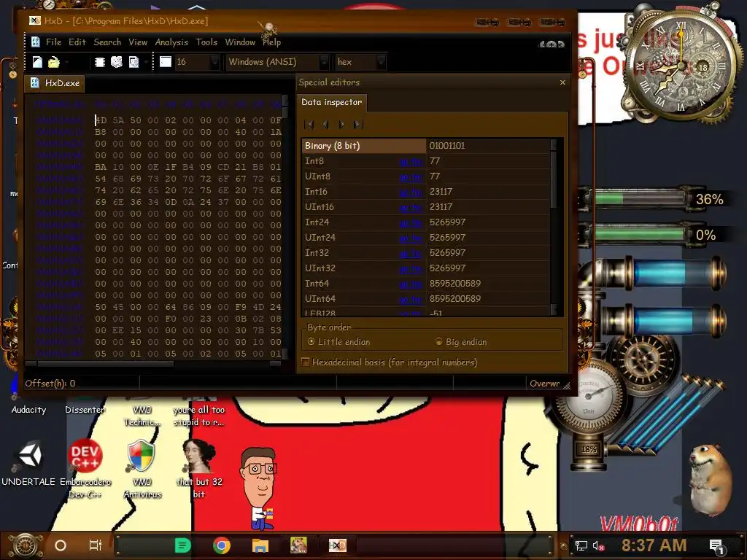The width and height of the screenshot is (747, 560).
Task: Select the Data inspector tab
Action: coord(332,102)
